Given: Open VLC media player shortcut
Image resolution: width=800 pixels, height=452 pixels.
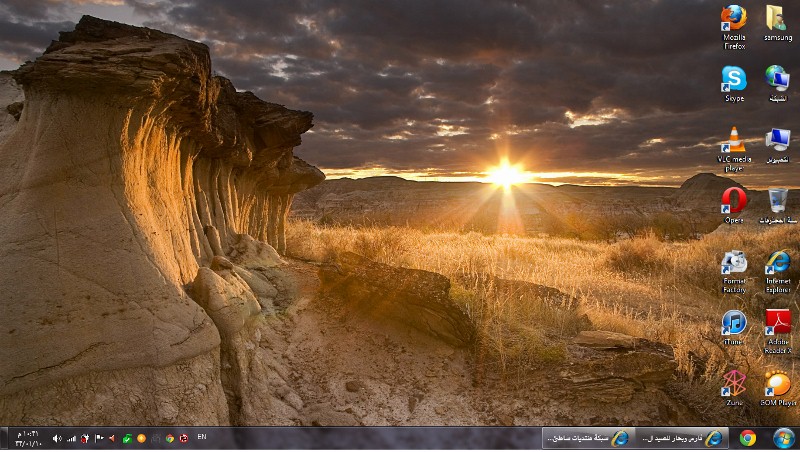Looking at the screenshot, I should [734, 140].
